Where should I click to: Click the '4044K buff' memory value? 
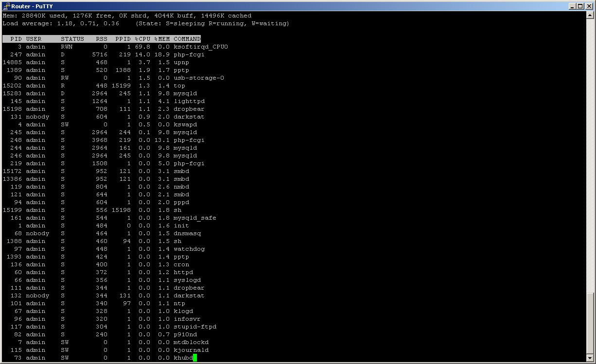[175, 16]
